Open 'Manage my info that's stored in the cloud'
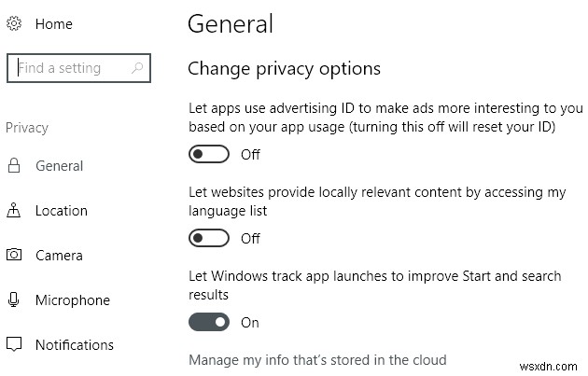The height and width of the screenshot is (376, 588). pyautogui.click(x=317, y=360)
